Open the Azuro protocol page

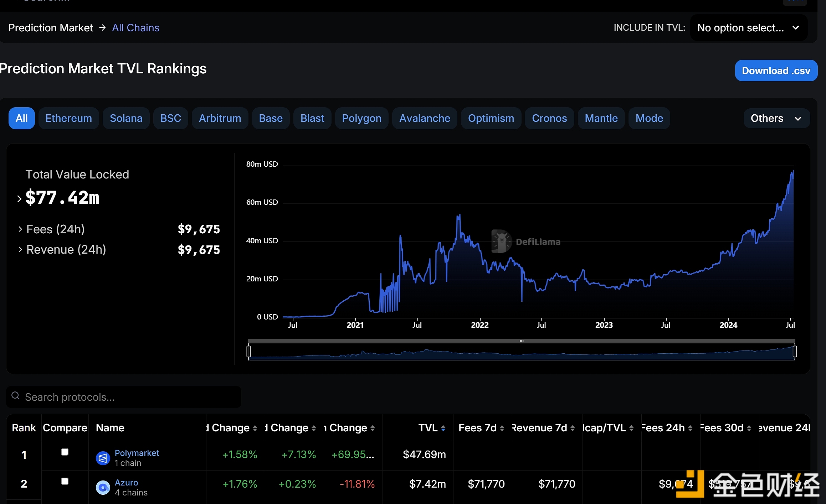pyautogui.click(x=127, y=483)
